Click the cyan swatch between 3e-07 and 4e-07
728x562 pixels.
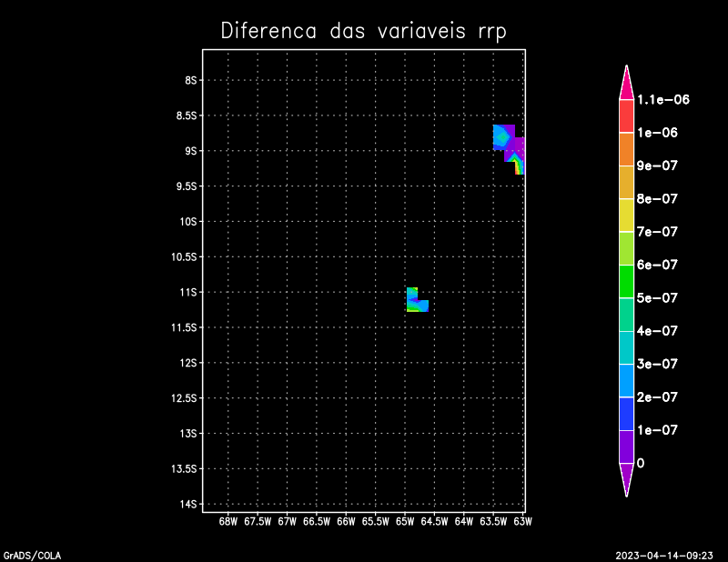point(626,347)
